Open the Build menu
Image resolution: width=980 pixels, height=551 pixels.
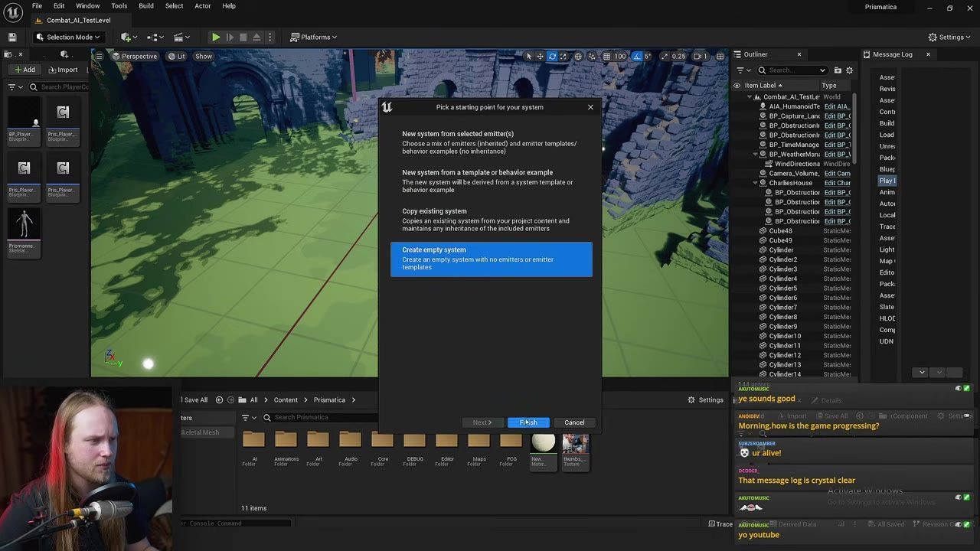click(145, 6)
